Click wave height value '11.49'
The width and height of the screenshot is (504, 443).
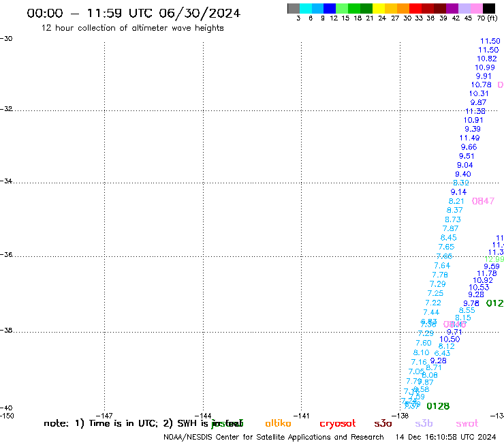tap(470, 138)
